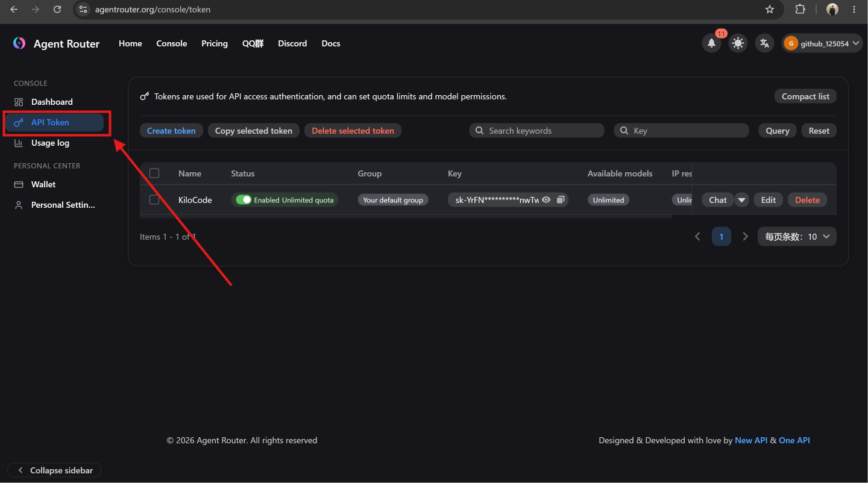The width and height of the screenshot is (868, 483).
Task: Click the 'Your default group' tag
Action: tap(393, 200)
